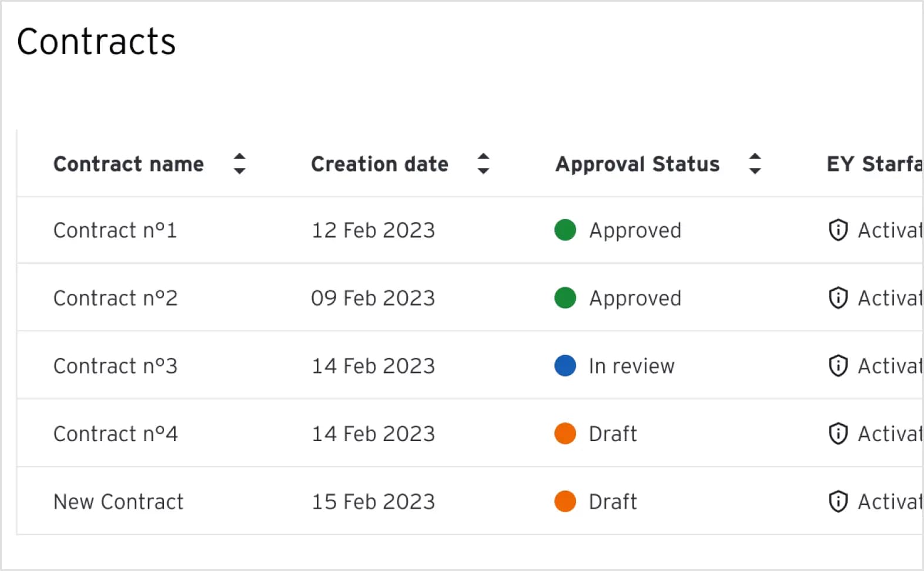
Task: Click the EY Starfa column header
Action: [x=874, y=164]
